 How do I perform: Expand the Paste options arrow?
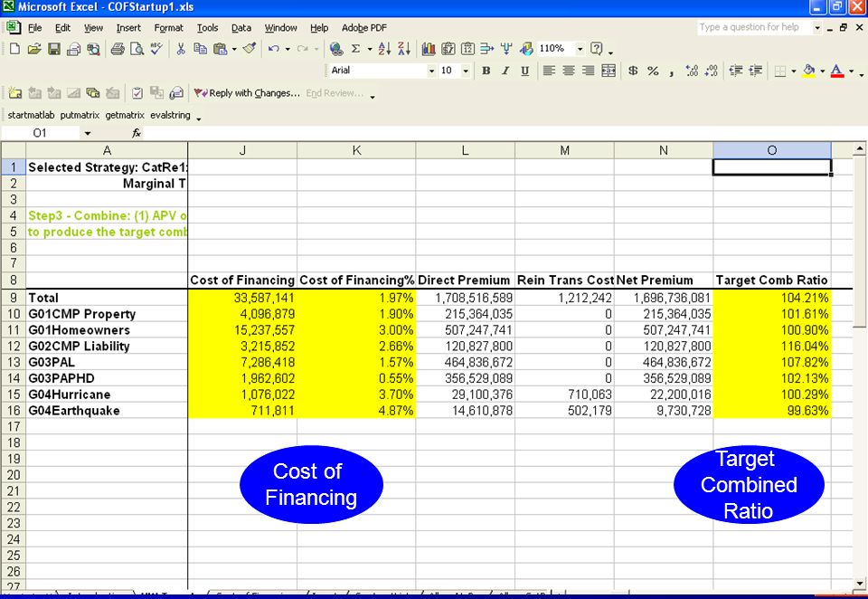pyautogui.click(x=234, y=49)
